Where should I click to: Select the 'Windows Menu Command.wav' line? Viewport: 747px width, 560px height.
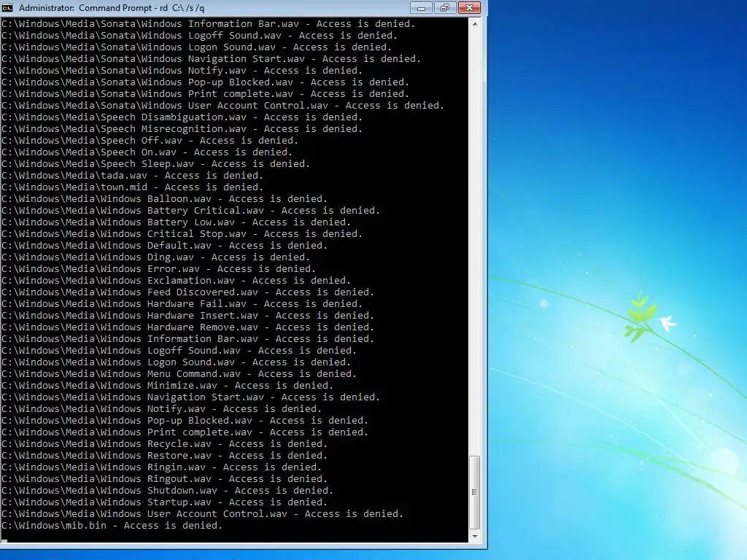pyautogui.click(x=179, y=374)
